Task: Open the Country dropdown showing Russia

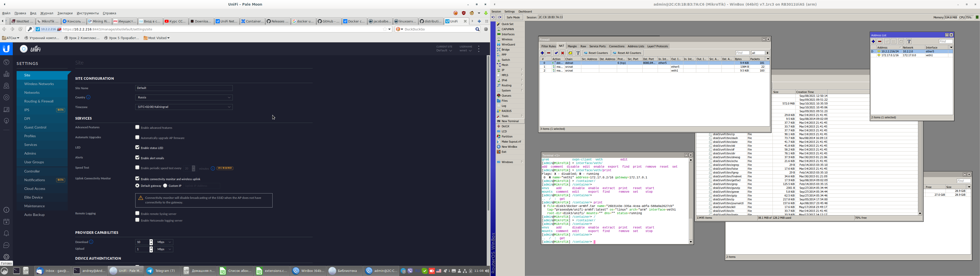Action: click(x=184, y=97)
